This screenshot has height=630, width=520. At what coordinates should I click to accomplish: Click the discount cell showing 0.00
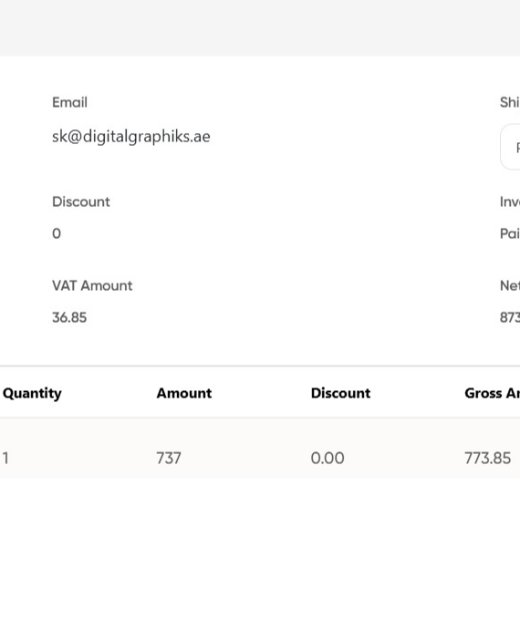(328, 458)
